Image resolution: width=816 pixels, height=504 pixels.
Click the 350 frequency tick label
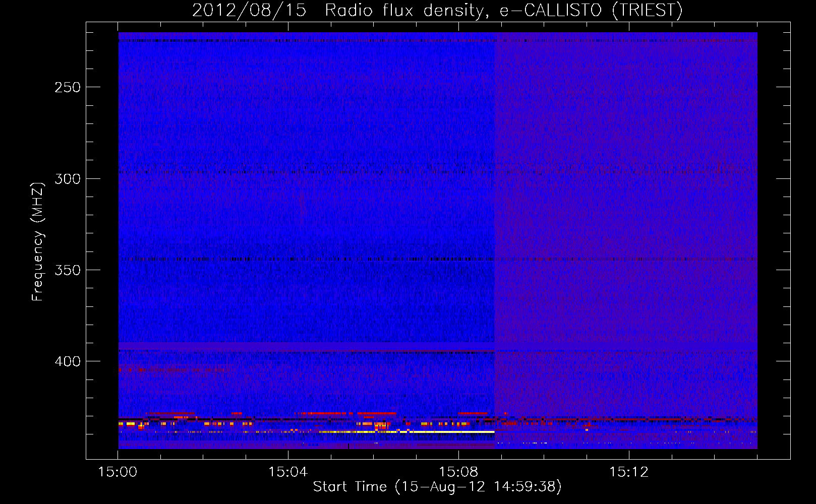click(x=67, y=270)
